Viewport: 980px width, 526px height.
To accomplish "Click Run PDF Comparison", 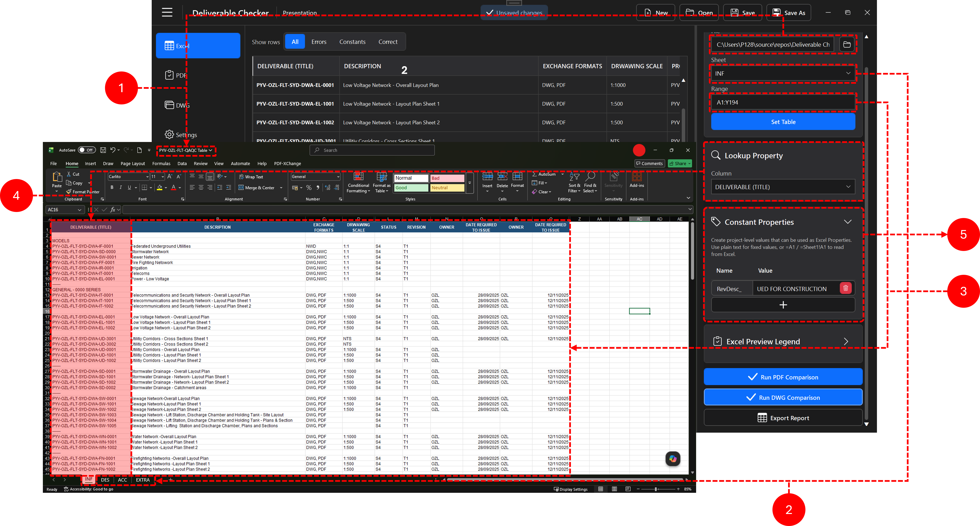I will coord(783,377).
